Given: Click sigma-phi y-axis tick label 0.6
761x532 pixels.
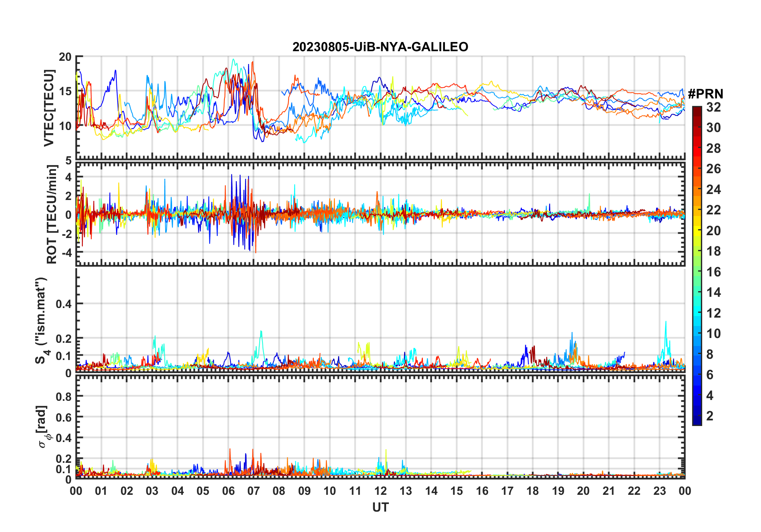Looking at the screenshot, I should [64, 417].
